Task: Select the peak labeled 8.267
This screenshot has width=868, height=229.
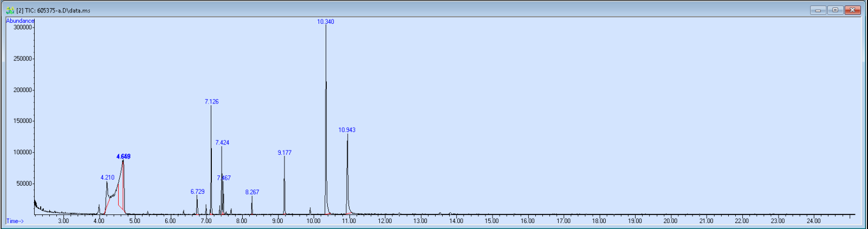Action: coord(252,192)
